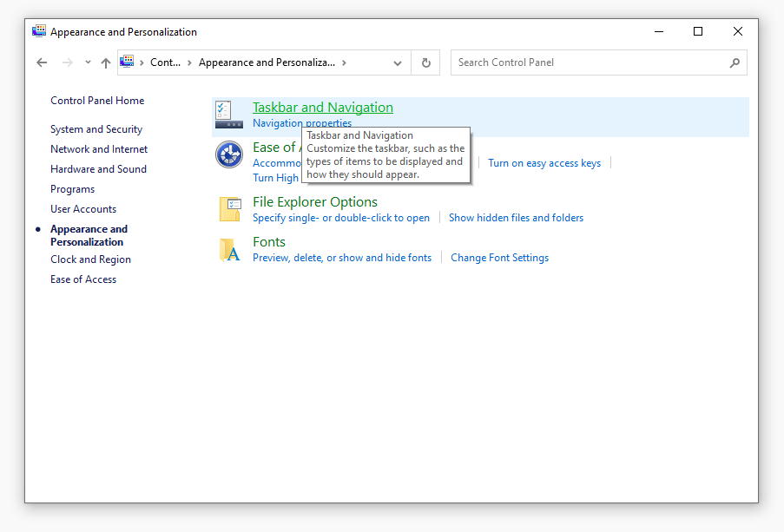Click the Control Panel icon in address bar
The width and height of the screenshot is (784, 532).
(x=127, y=62)
